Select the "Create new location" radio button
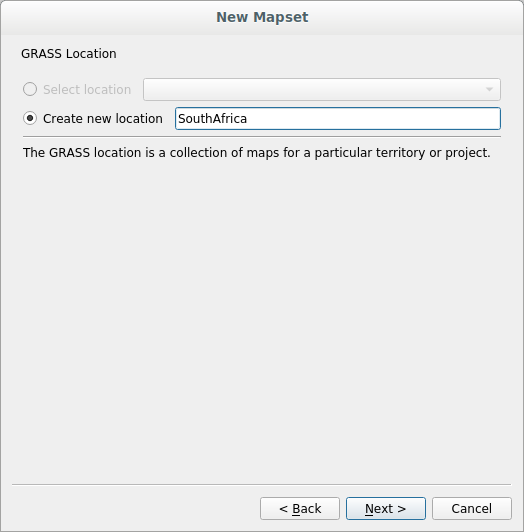 [30, 118]
